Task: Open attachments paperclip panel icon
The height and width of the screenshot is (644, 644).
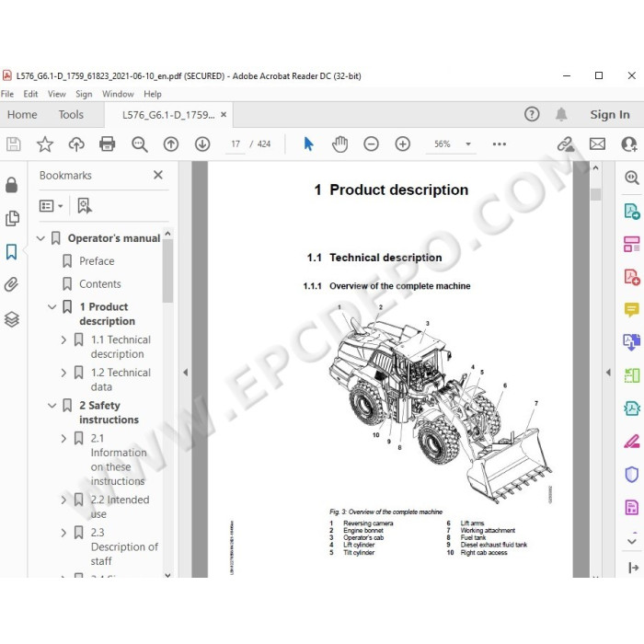Action: [11, 284]
